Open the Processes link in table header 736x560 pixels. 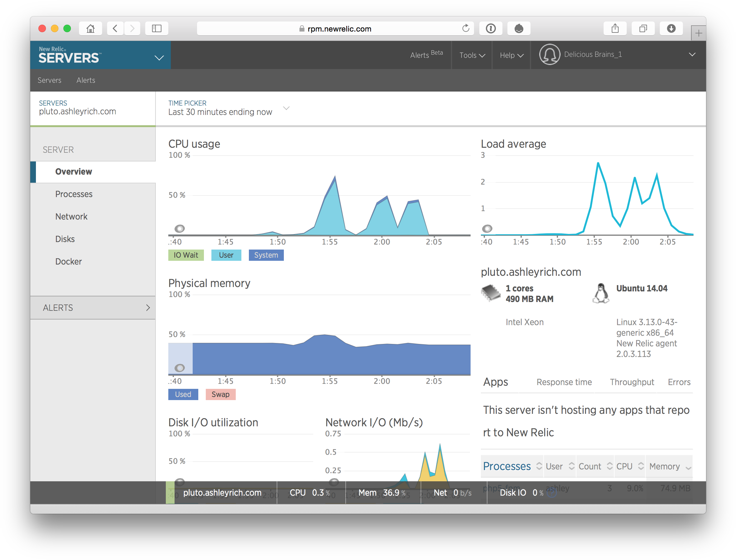tap(506, 466)
